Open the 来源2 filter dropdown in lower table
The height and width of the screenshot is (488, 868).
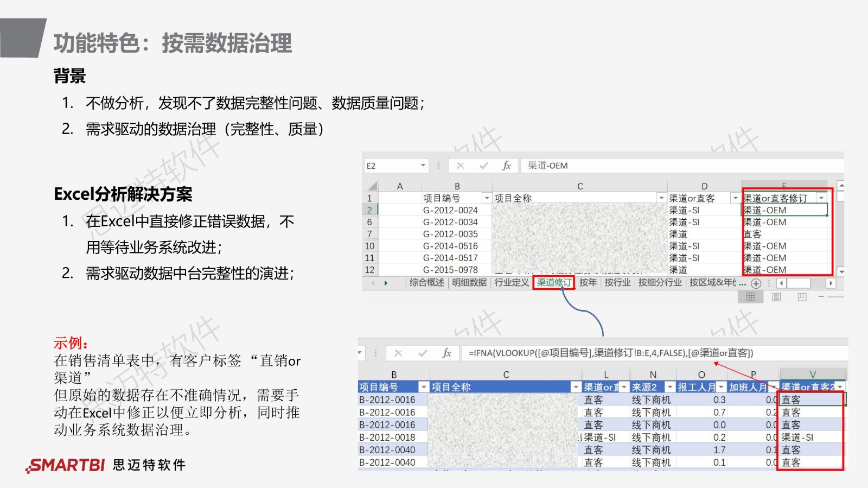pyautogui.click(x=670, y=387)
